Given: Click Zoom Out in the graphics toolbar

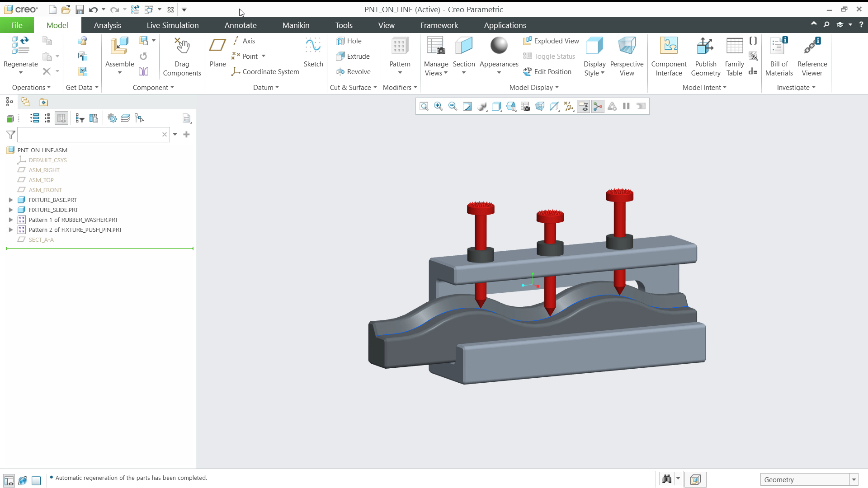Looking at the screenshot, I should [453, 106].
